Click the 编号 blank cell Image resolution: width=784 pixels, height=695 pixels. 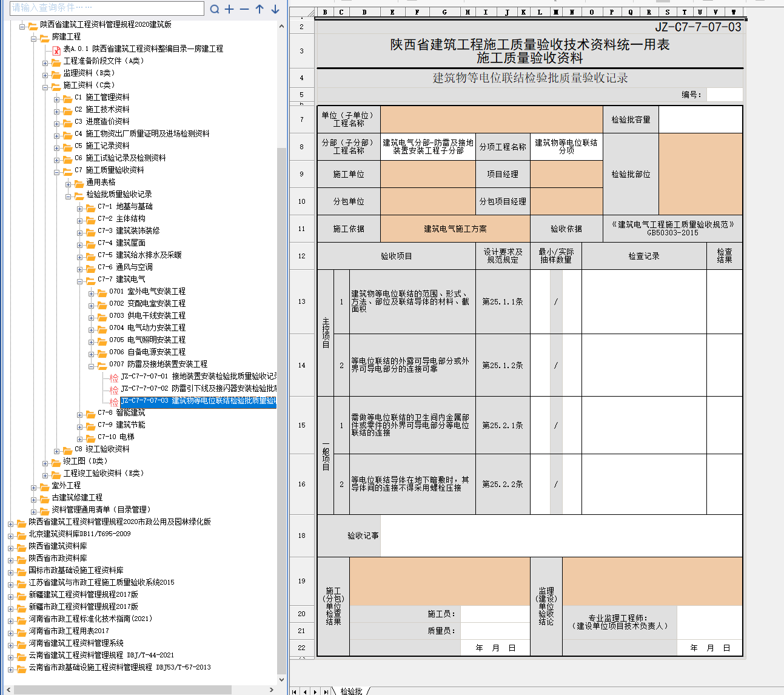pos(725,95)
